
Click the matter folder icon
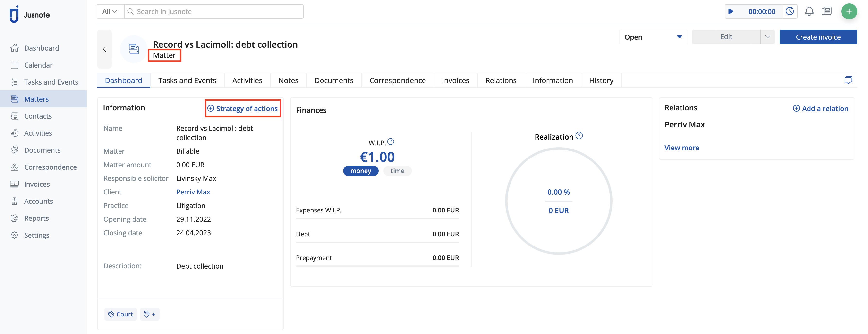pos(134,49)
